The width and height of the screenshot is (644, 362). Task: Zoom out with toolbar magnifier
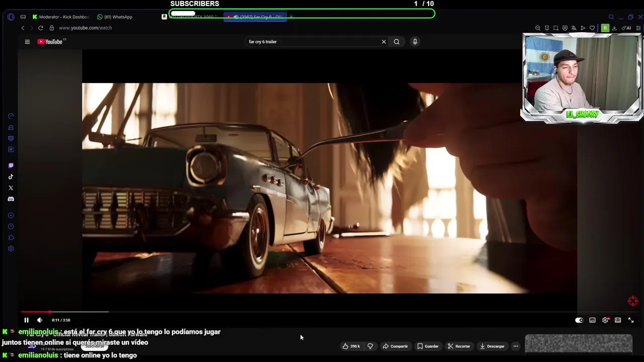(537, 28)
